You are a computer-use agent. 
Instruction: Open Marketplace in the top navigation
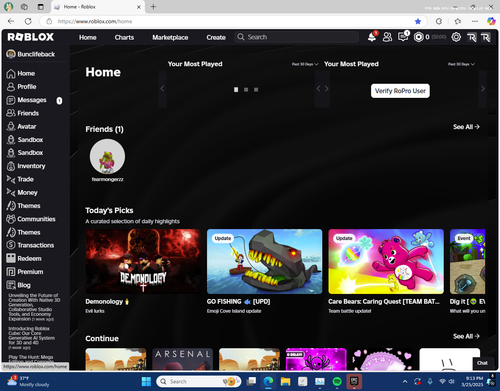pyautogui.click(x=170, y=37)
